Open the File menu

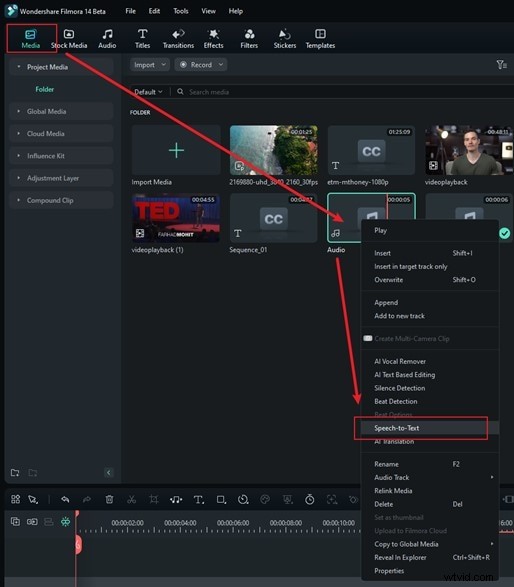131,11
